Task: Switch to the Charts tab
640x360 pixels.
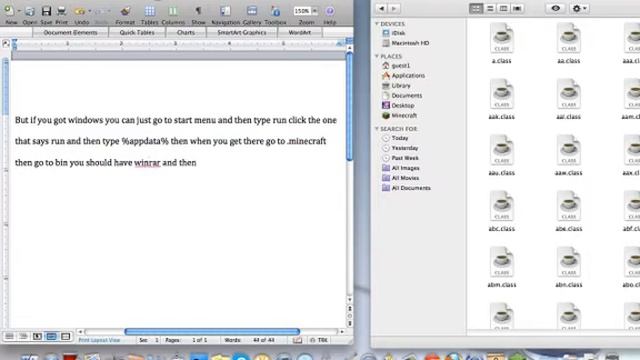Action: click(x=186, y=32)
